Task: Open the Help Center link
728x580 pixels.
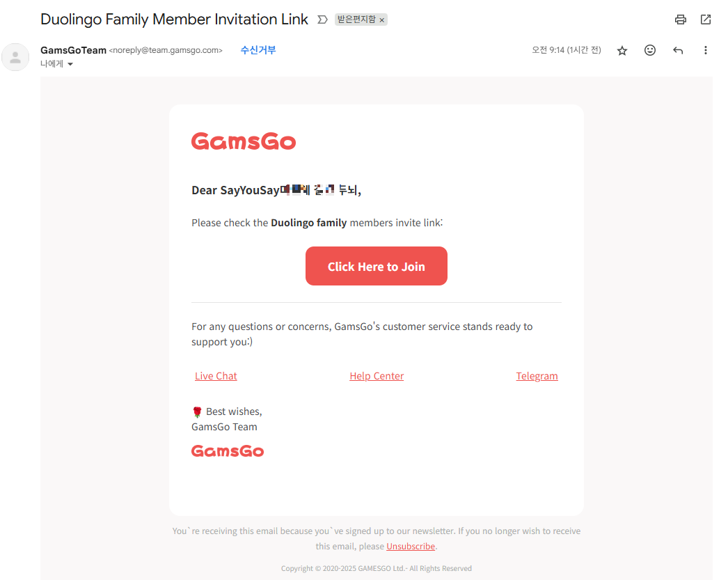Action: pyautogui.click(x=377, y=376)
